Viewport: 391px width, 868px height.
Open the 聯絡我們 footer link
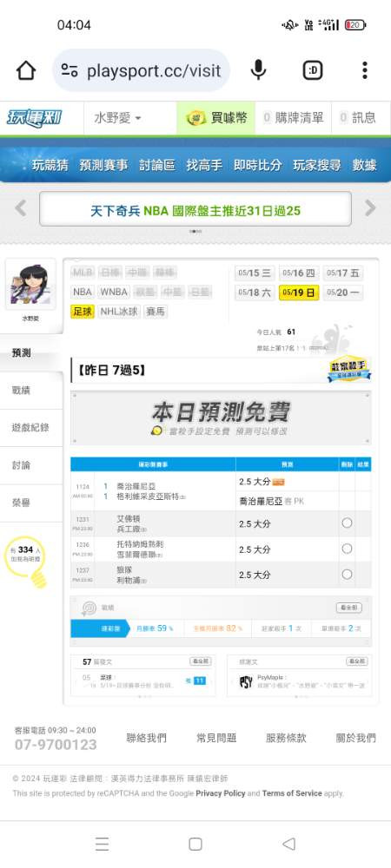point(146,738)
